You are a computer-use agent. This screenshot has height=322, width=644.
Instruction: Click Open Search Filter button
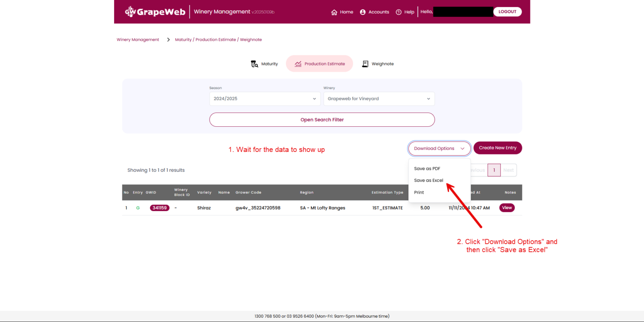(322, 120)
